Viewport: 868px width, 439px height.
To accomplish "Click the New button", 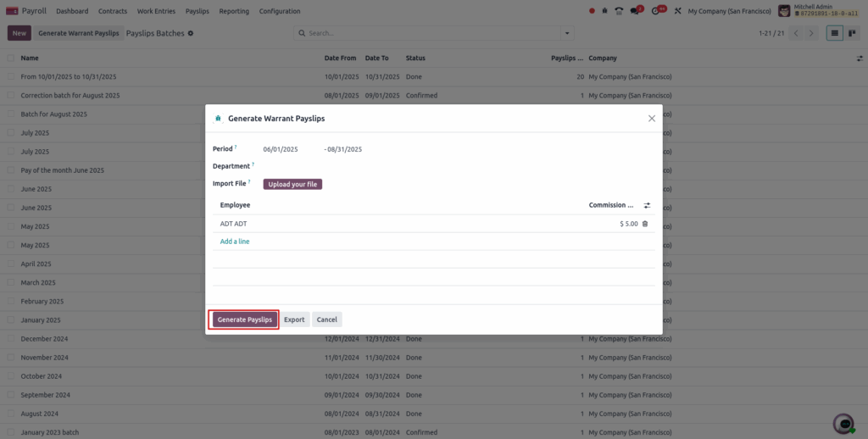I will point(19,33).
